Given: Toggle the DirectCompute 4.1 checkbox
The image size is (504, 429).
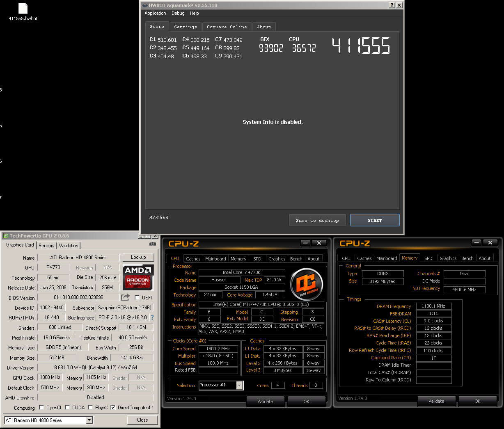Looking at the screenshot, I should point(113,407).
